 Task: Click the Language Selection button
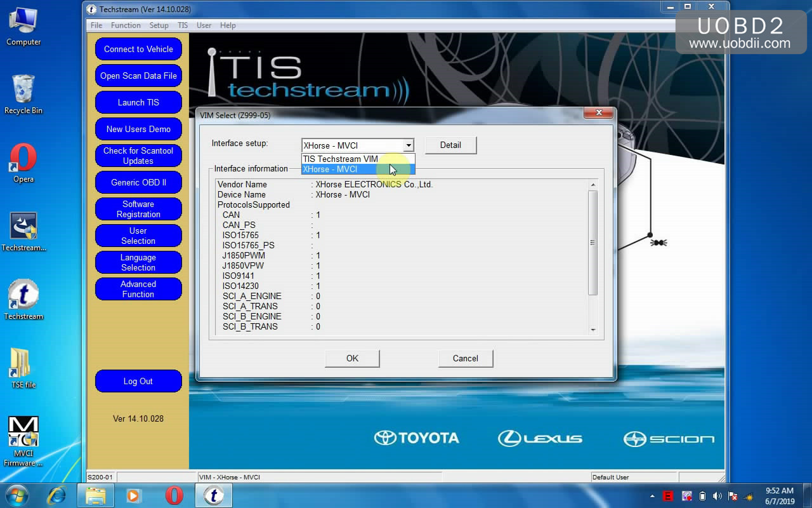coord(138,262)
